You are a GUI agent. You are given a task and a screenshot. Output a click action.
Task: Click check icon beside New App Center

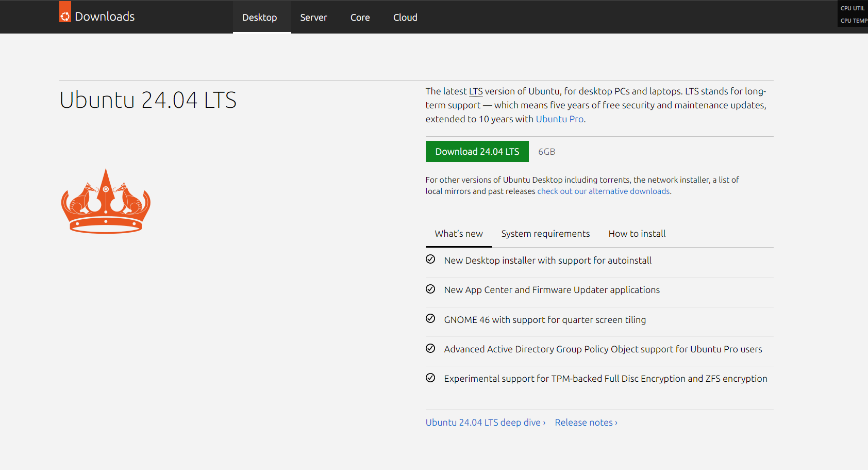click(430, 289)
